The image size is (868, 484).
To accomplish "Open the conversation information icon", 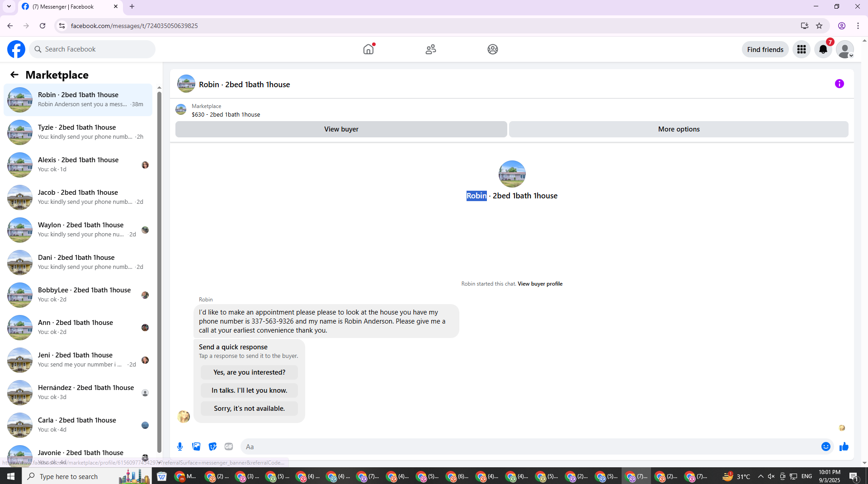I will point(840,84).
